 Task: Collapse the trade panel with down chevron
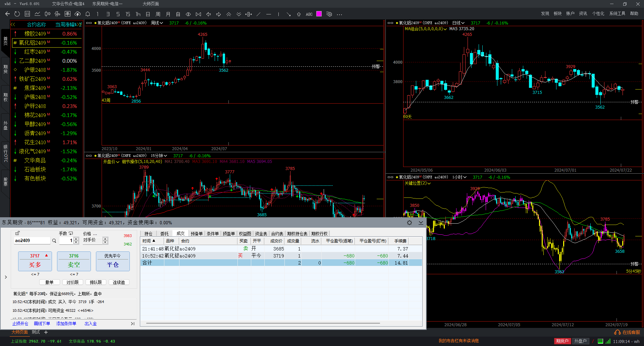[x=421, y=223]
